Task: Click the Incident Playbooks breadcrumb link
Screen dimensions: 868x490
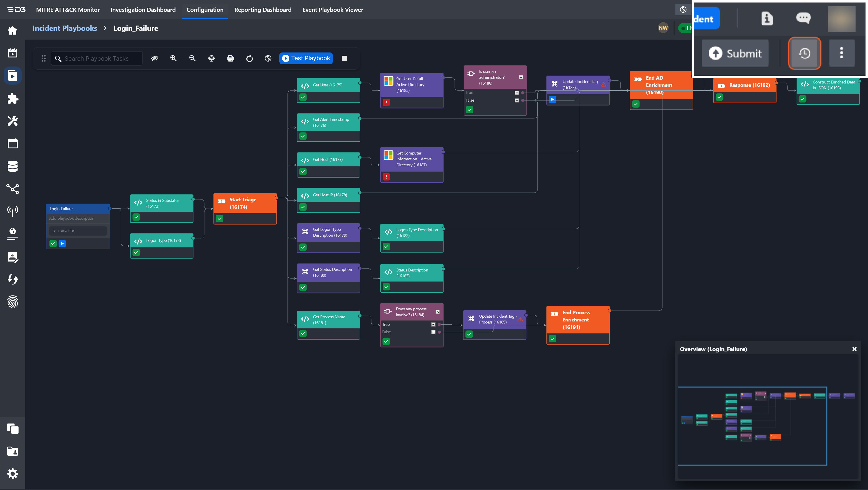Action: pos(65,28)
